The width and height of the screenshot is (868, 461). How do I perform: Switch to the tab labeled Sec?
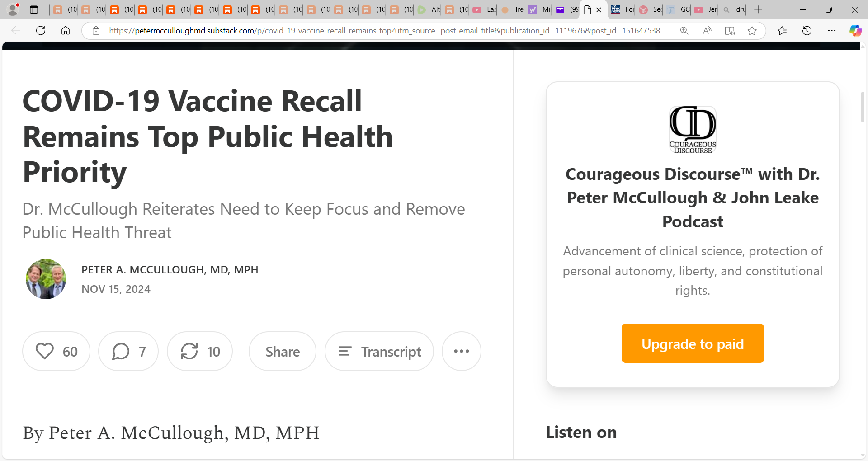tap(650, 9)
